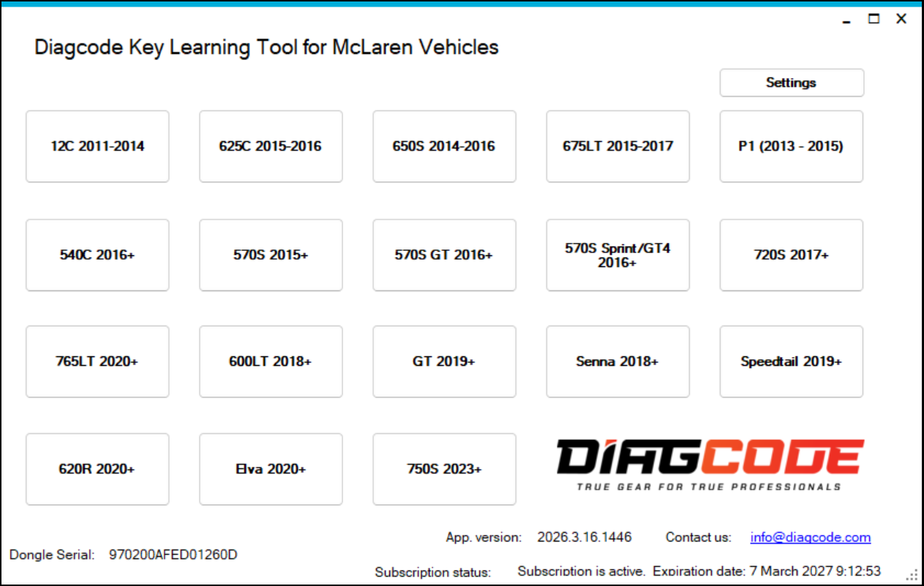Viewport: 924px width, 586px height.
Task: Open the 570S Sprint/GT4 2016+ section
Action: pos(617,255)
